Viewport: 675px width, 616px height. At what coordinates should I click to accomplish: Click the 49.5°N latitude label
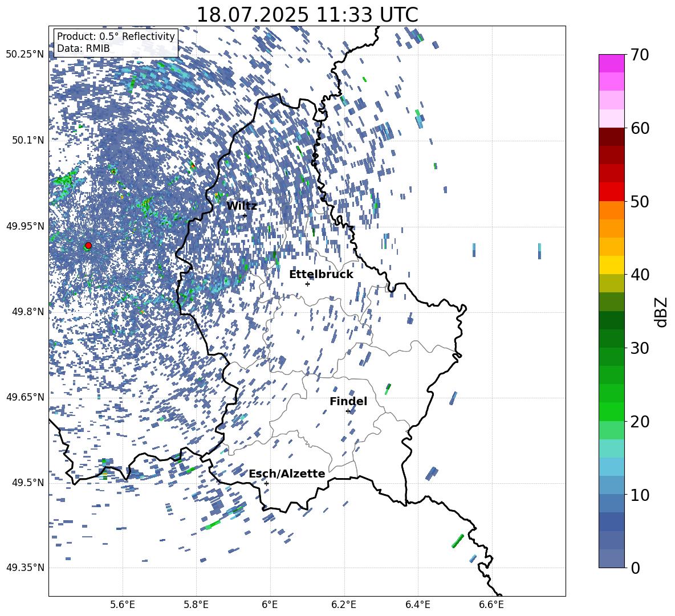(x=28, y=483)
